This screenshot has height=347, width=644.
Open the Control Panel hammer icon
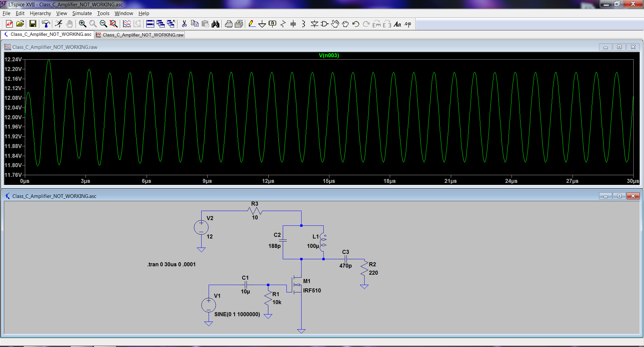tap(46, 24)
